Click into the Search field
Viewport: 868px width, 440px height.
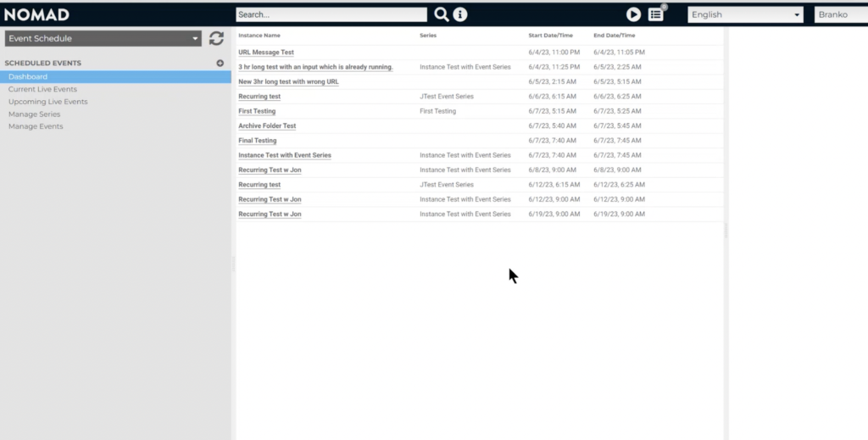331,14
